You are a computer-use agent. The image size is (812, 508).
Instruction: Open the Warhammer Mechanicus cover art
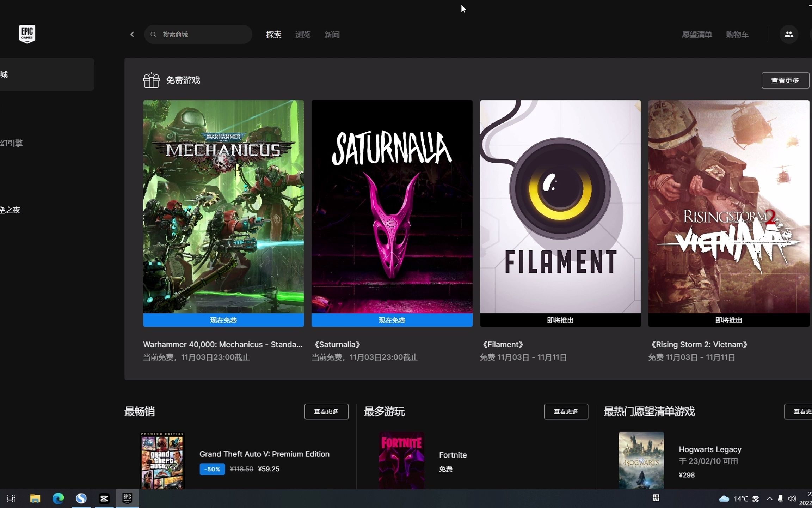tap(223, 207)
